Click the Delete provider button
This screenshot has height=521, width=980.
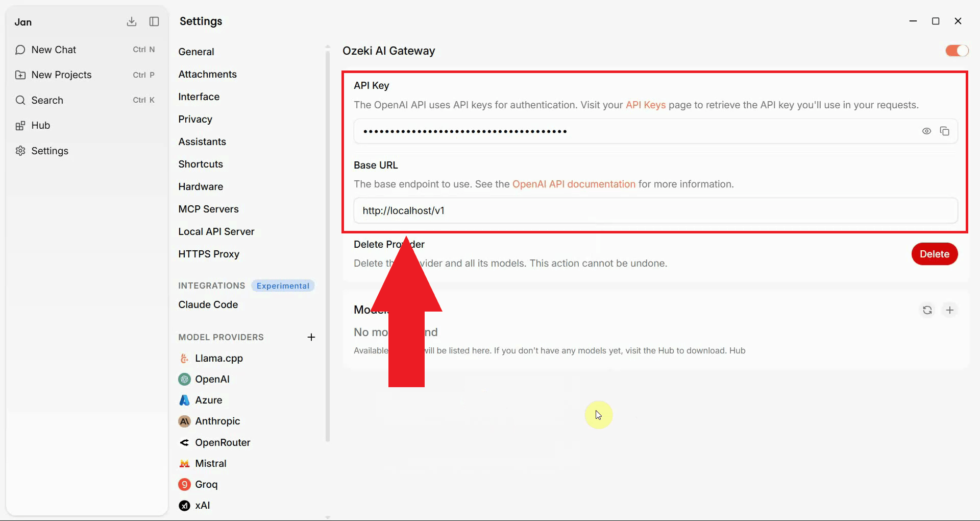coord(934,254)
